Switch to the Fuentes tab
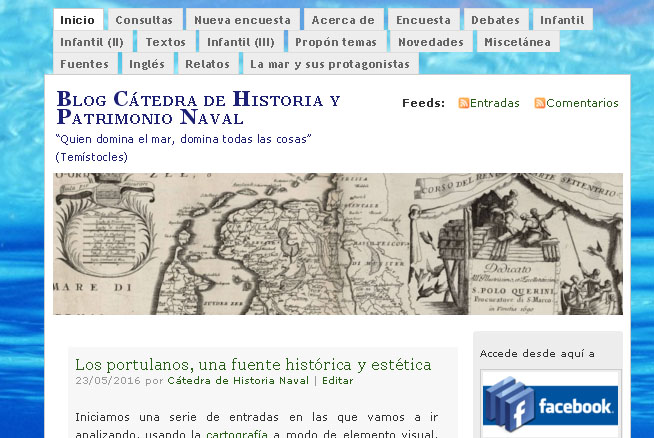This screenshot has height=438, width=654. click(85, 64)
